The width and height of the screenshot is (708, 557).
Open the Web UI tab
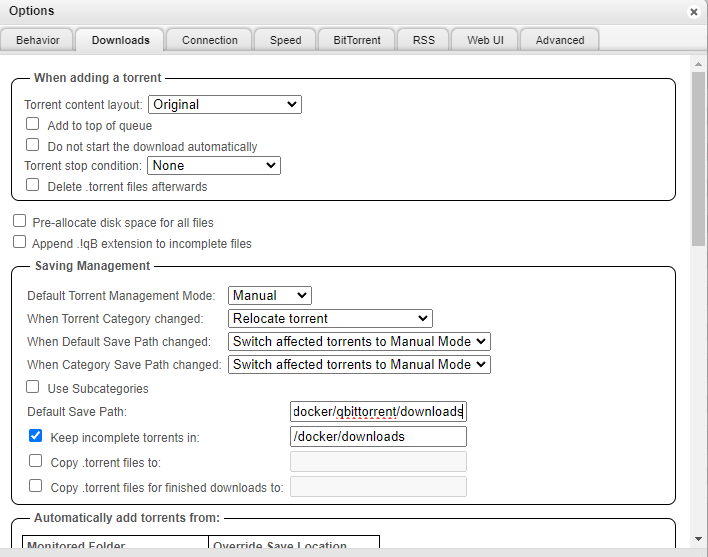tap(485, 40)
